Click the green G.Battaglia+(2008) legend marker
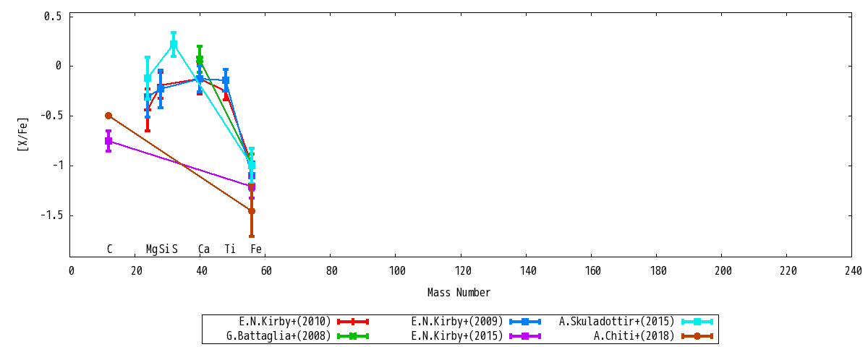Image resolution: width=868 pixels, height=347 pixels. pos(353,336)
